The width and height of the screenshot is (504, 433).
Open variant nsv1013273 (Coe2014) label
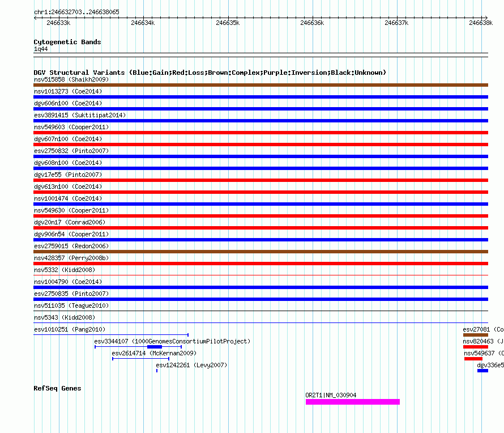[68, 91]
